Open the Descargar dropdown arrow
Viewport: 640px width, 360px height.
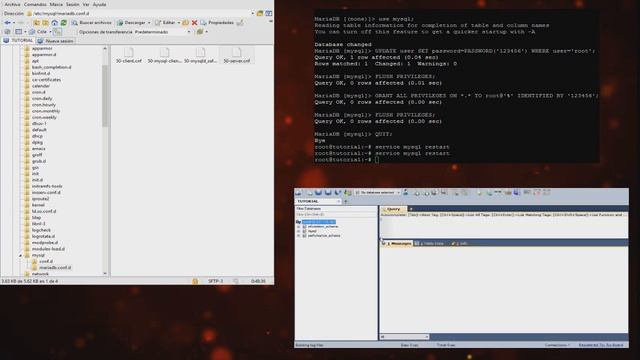tap(149, 23)
